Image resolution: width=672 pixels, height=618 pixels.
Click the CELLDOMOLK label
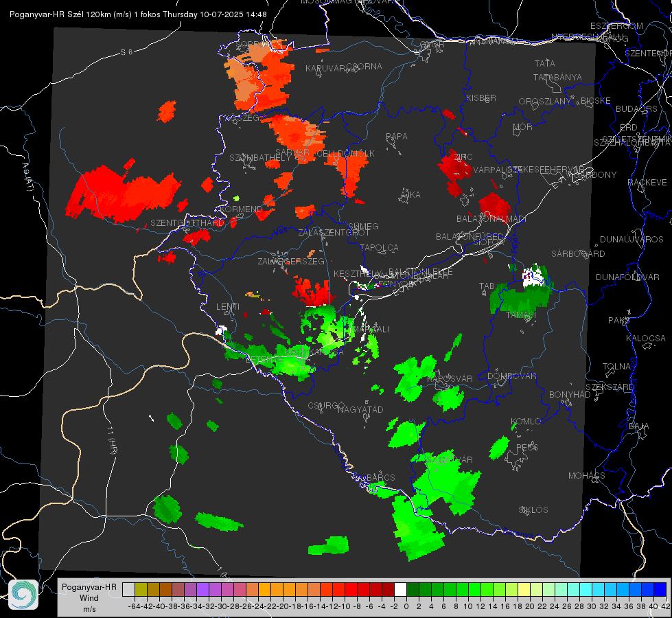coord(345,154)
